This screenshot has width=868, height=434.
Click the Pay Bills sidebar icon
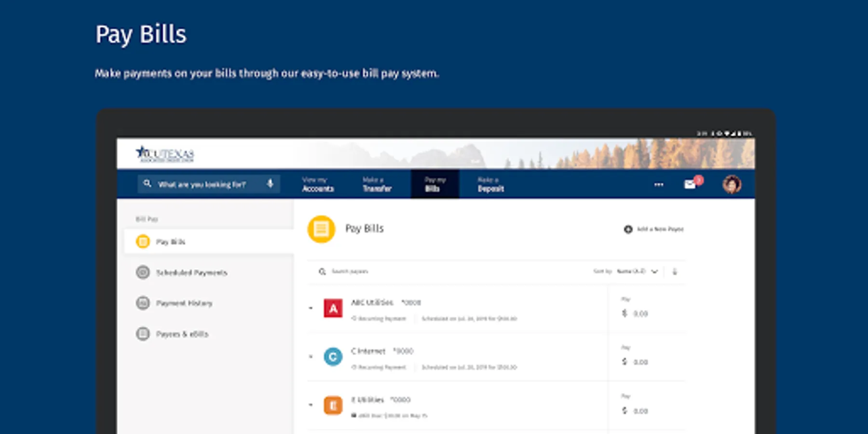pos(143,242)
